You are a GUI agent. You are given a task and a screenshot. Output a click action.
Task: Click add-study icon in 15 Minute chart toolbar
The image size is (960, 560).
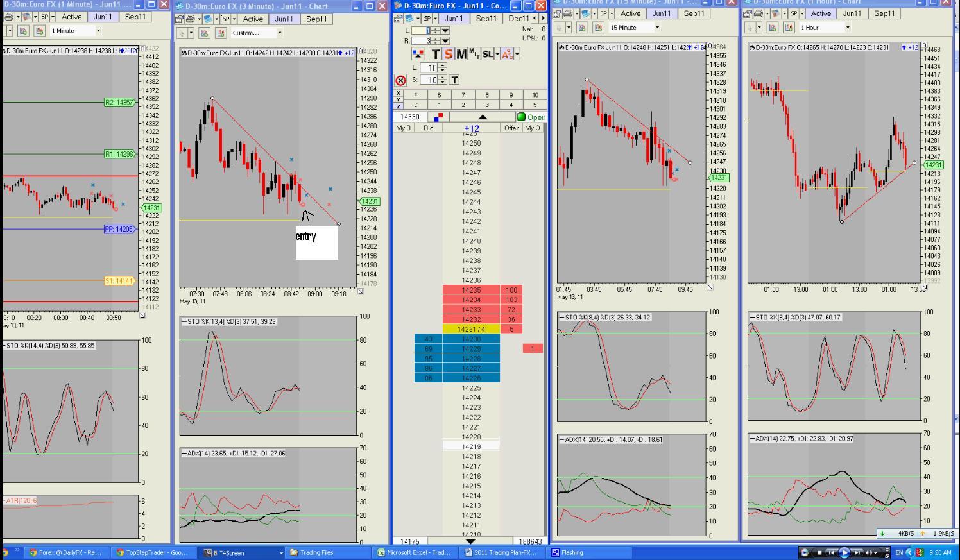[582, 28]
